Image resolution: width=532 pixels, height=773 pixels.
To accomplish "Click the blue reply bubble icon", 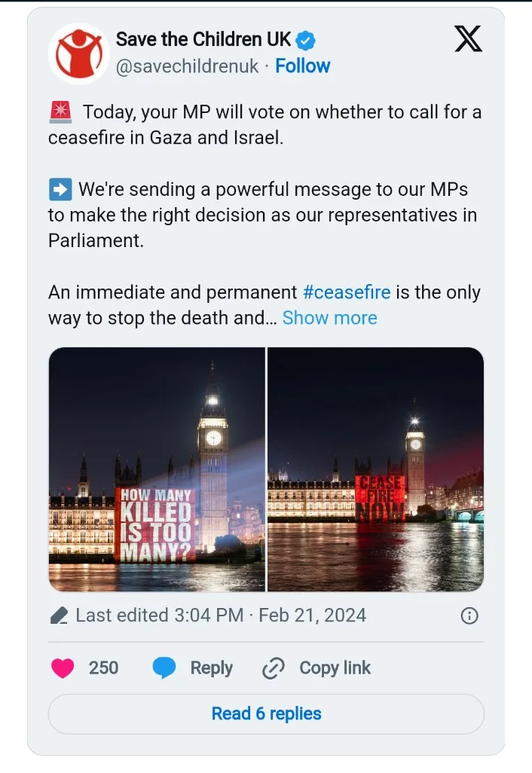I will (x=164, y=668).
